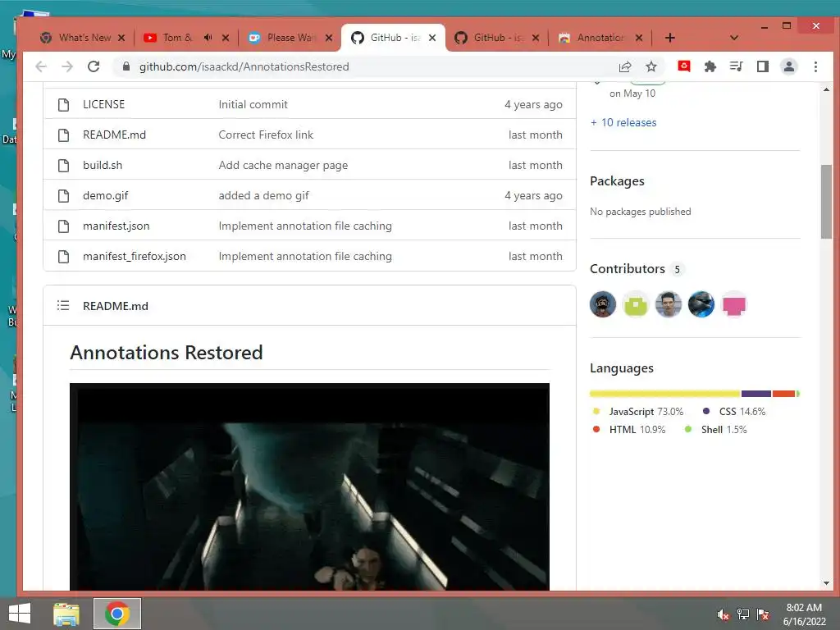Open the red extension icon in the toolbar
Image resolution: width=840 pixels, height=630 pixels.
(x=683, y=66)
